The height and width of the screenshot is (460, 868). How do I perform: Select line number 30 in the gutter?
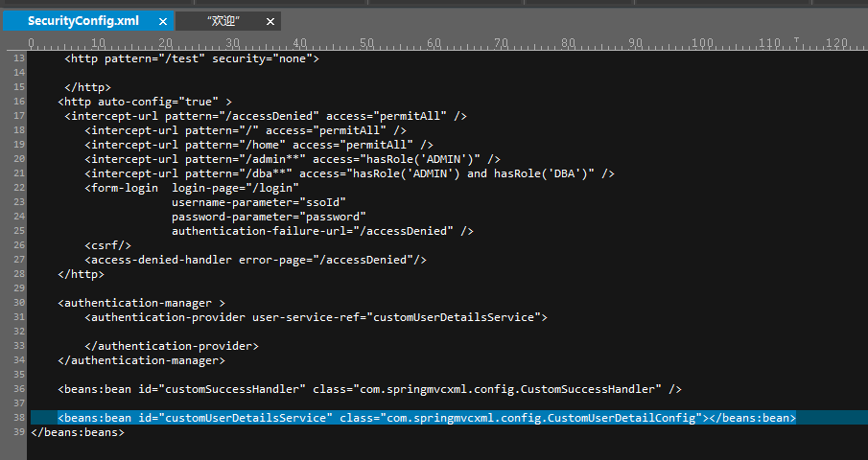(x=19, y=303)
